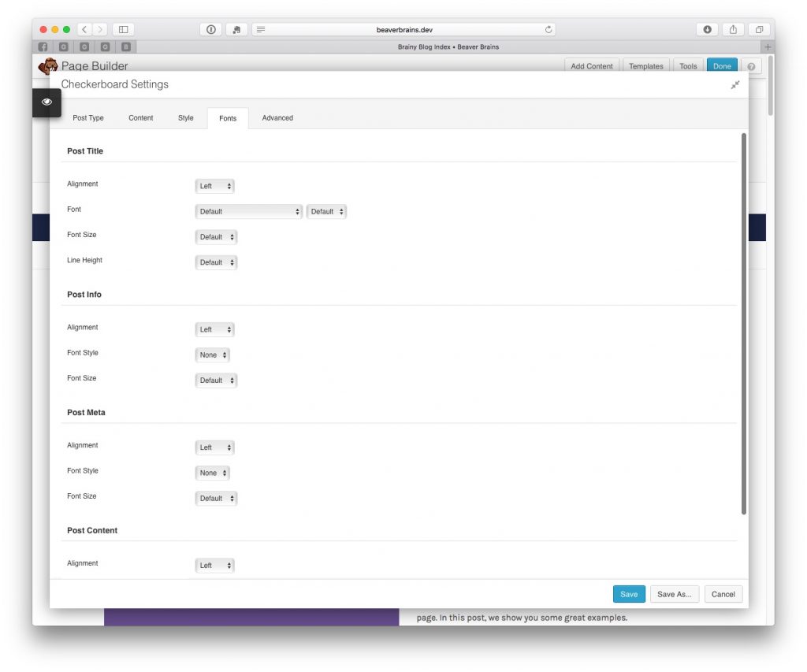Open the Share sheet icon
This screenshot has height=672, width=807.
click(733, 29)
